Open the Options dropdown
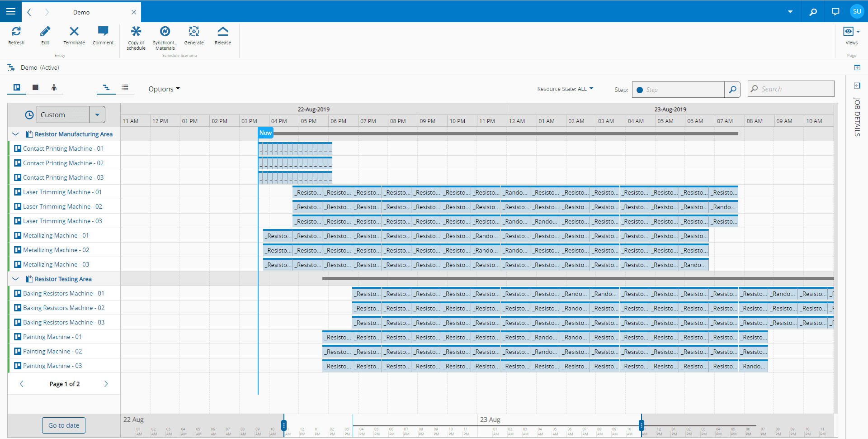 click(x=164, y=89)
